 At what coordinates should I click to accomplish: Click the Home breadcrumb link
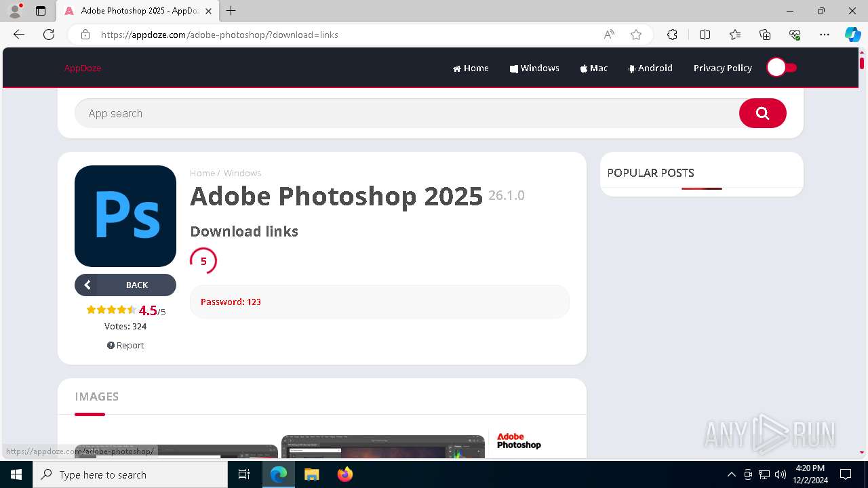(202, 173)
